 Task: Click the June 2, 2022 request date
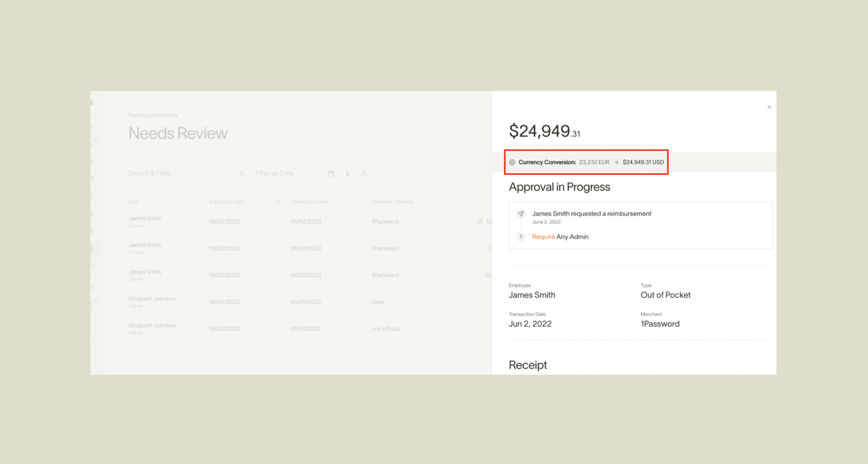tap(546, 222)
